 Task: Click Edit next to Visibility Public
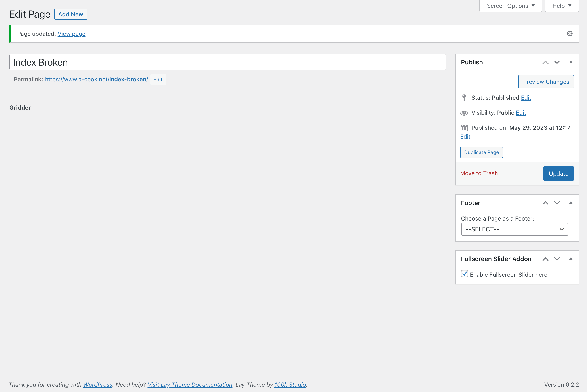(521, 113)
